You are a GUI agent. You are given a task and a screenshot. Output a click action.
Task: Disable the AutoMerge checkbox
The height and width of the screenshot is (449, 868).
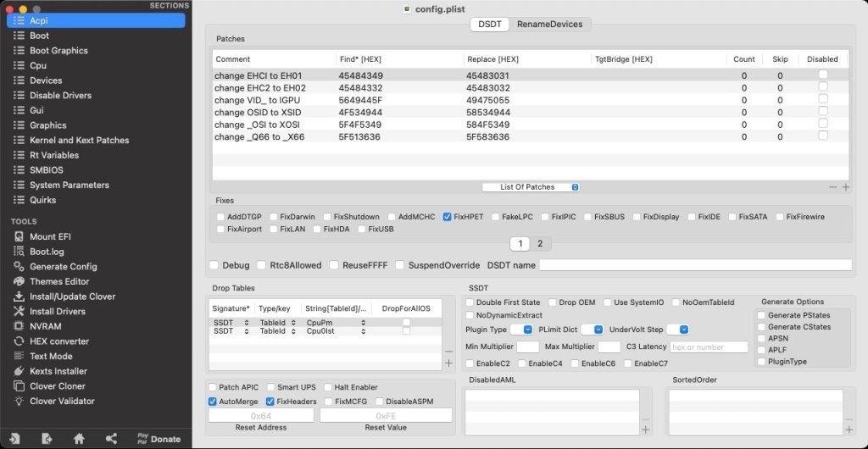coord(213,402)
